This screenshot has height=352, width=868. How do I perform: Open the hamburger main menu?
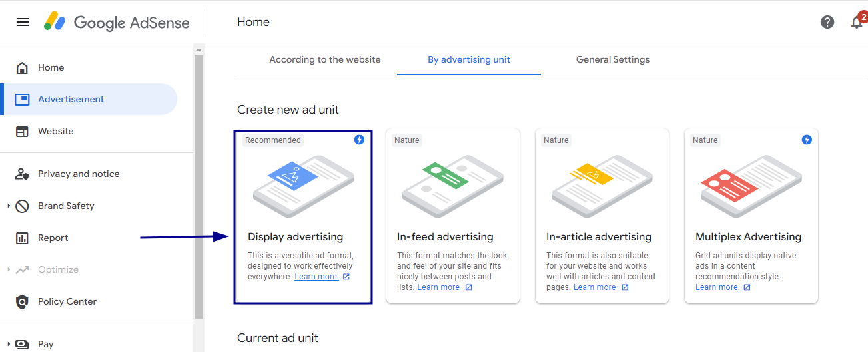click(23, 22)
